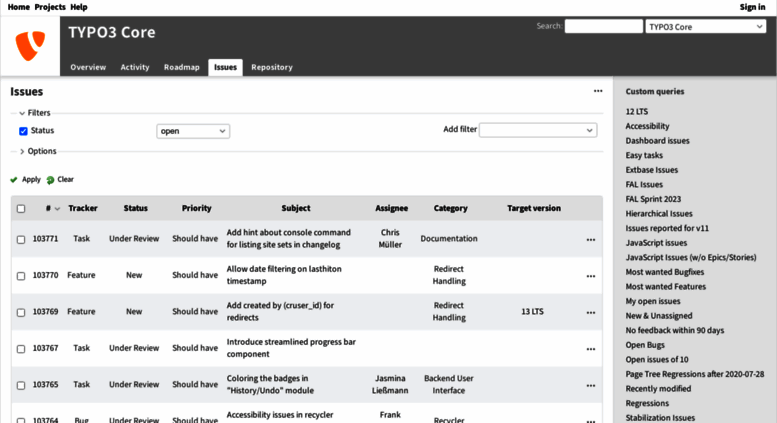Open the Recently modified query
The height and width of the screenshot is (423, 777).
pyautogui.click(x=658, y=389)
